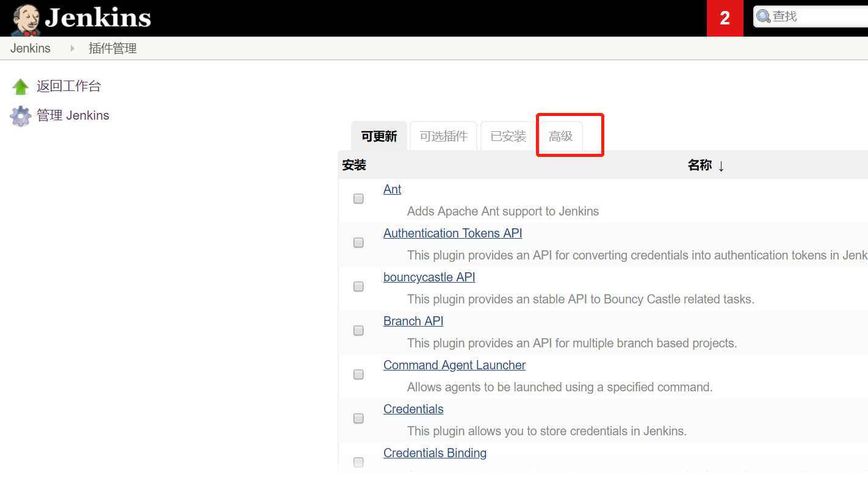Screen dimensions: 868x478
Task: Open the red notification badge showing 2
Action: coord(725,18)
